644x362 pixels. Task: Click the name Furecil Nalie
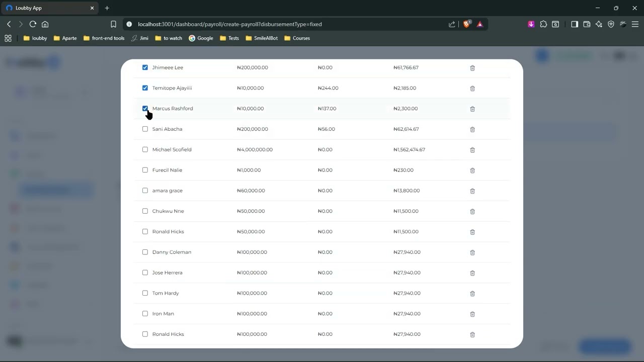(x=167, y=170)
